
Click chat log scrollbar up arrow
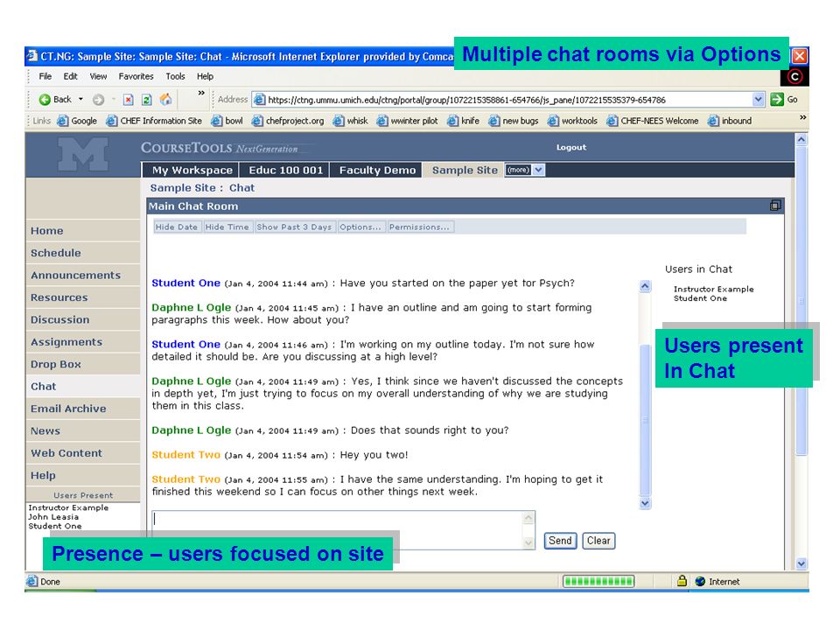point(645,286)
